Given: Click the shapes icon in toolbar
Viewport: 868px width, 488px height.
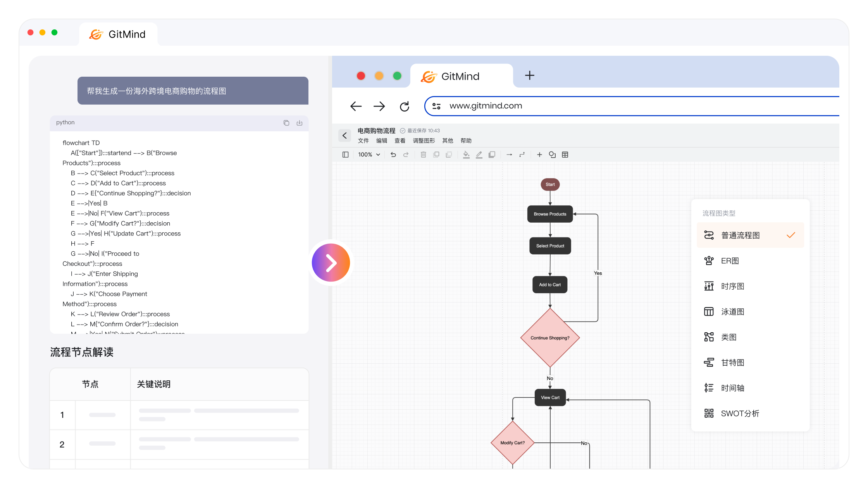Looking at the screenshot, I should pyautogui.click(x=552, y=155).
